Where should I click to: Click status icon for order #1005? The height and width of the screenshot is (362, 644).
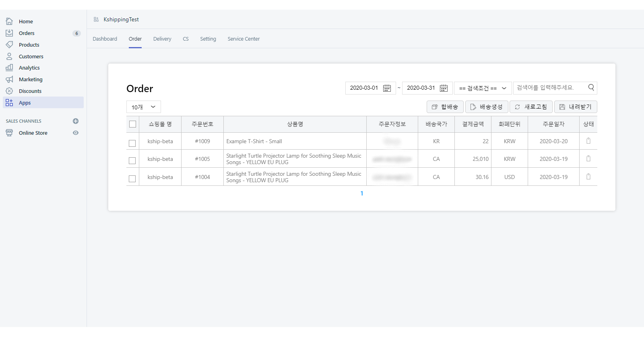(x=588, y=158)
